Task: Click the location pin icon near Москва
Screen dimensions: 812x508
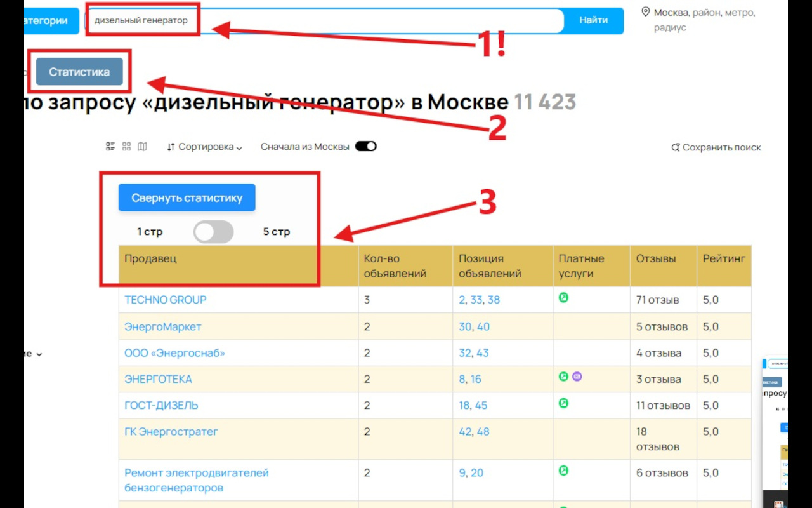Action: pos(646,12)
